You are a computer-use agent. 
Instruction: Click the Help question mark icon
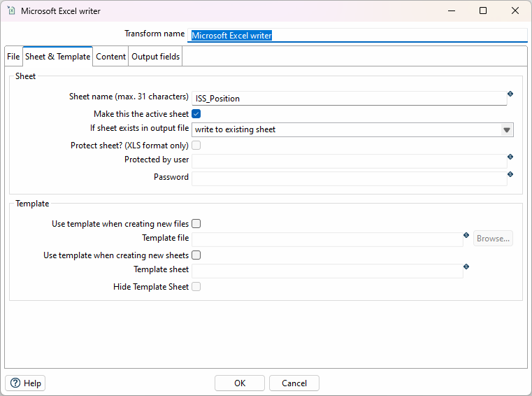point(15,383)
